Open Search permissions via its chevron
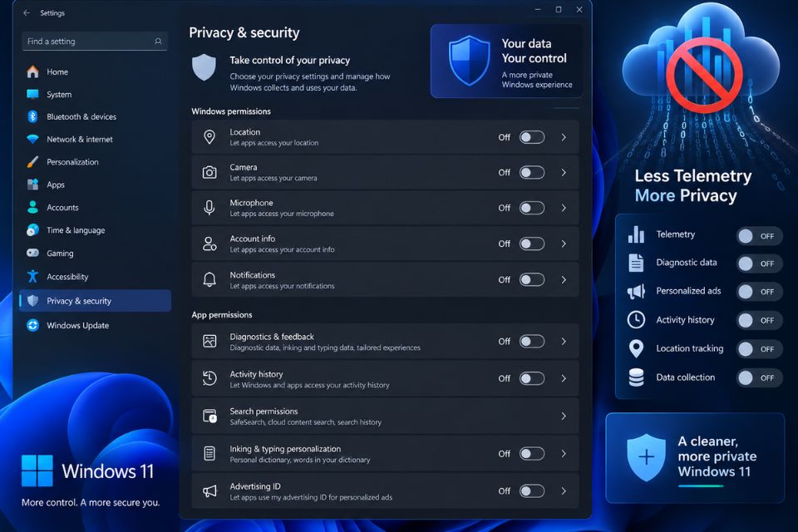Image resolution: width=798 pixels, height=532 pixels. pos(564,416)
